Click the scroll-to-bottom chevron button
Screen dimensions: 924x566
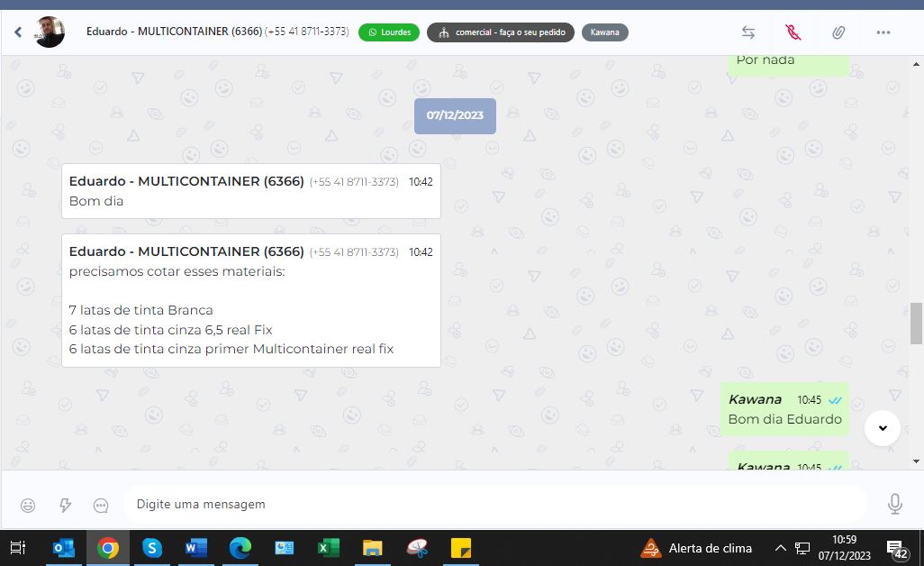(882, 428)
